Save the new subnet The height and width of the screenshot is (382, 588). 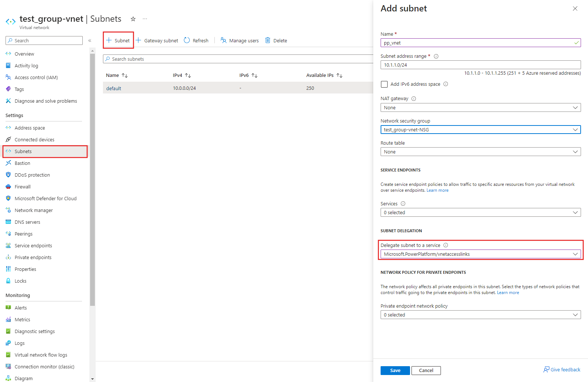[x=395, y=370]
